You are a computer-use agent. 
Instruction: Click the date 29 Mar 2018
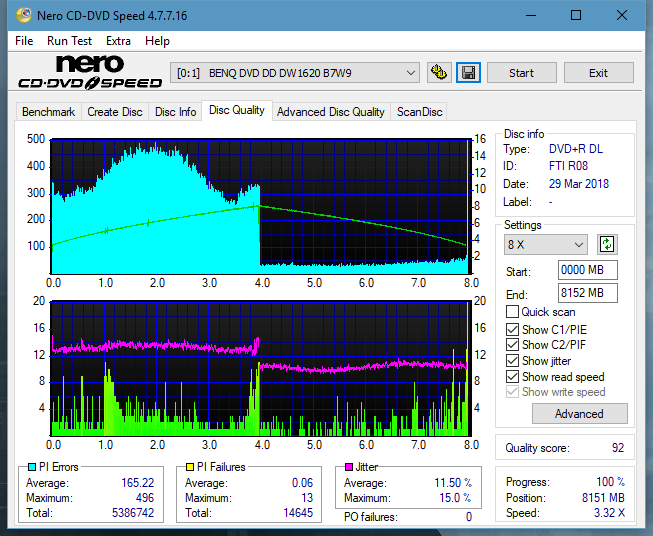578,184
